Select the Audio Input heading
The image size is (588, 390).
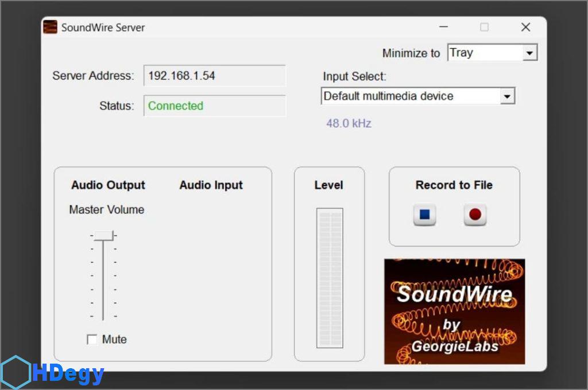pyautogui.click(x=211, y=185)
